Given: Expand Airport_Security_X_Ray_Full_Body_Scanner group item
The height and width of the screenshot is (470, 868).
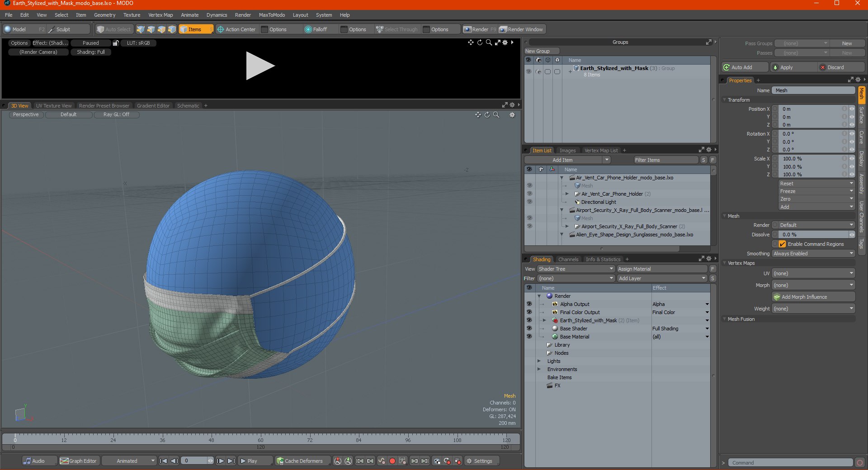Looking at the screenshot, I should click(x=567, y=226).
